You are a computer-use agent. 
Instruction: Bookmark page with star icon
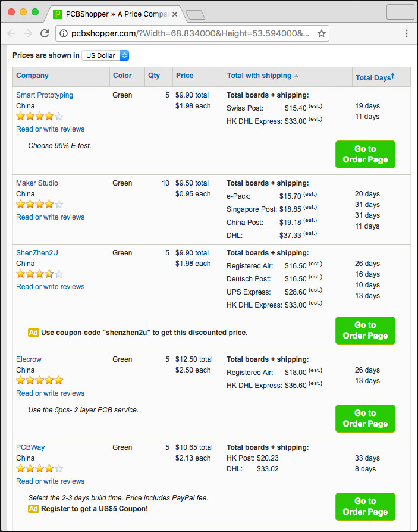322,33
